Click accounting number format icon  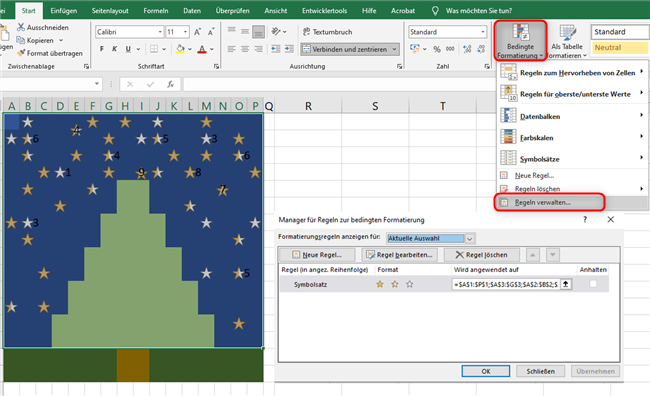[x=415, y=49]
